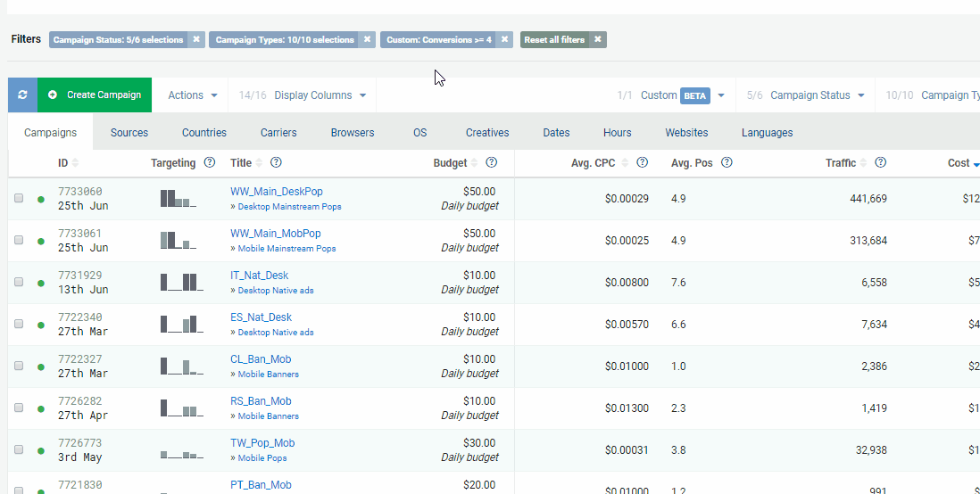Click green status dot of campaign 7733060
Screen dimensions: 980x494
[x=41, y=199]
